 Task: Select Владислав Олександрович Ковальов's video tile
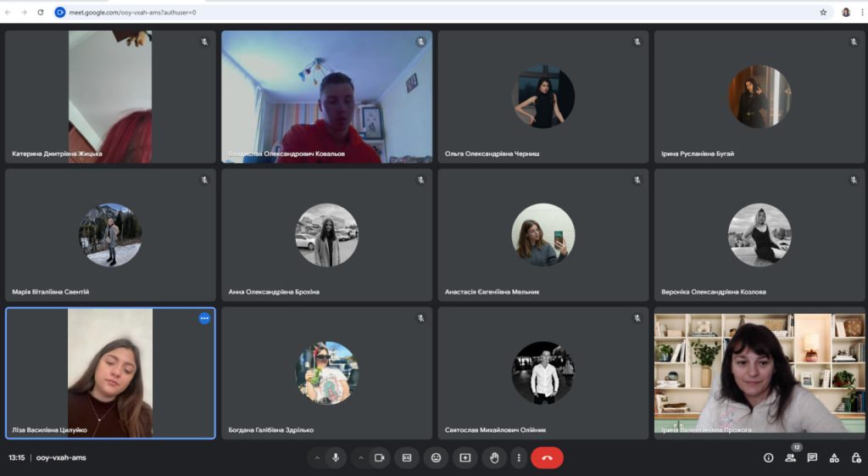pyautogui.click(x=326, y=97)
